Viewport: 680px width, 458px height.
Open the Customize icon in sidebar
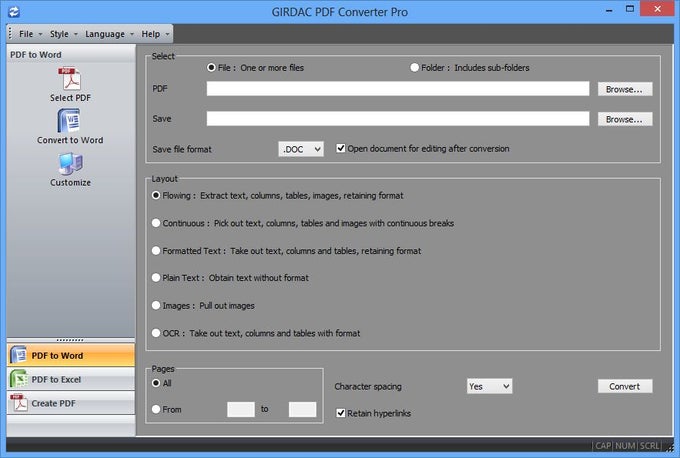[70, 164]
